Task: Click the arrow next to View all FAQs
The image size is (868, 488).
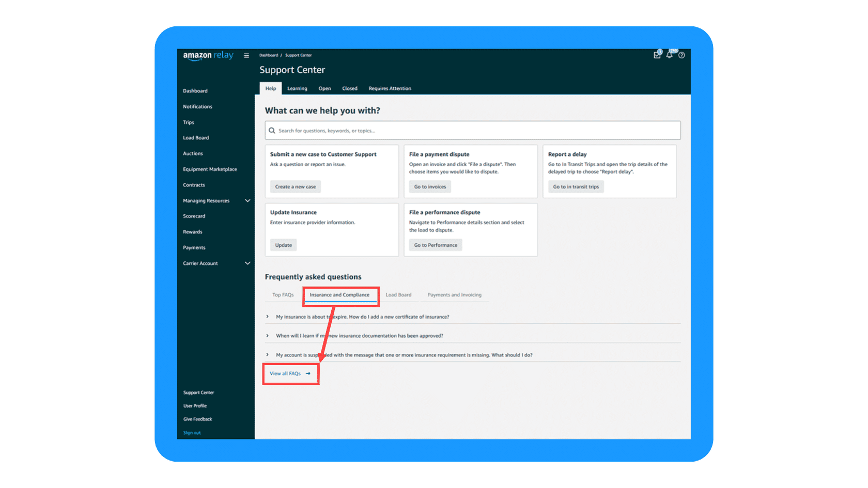Action: tap(308, 373)
